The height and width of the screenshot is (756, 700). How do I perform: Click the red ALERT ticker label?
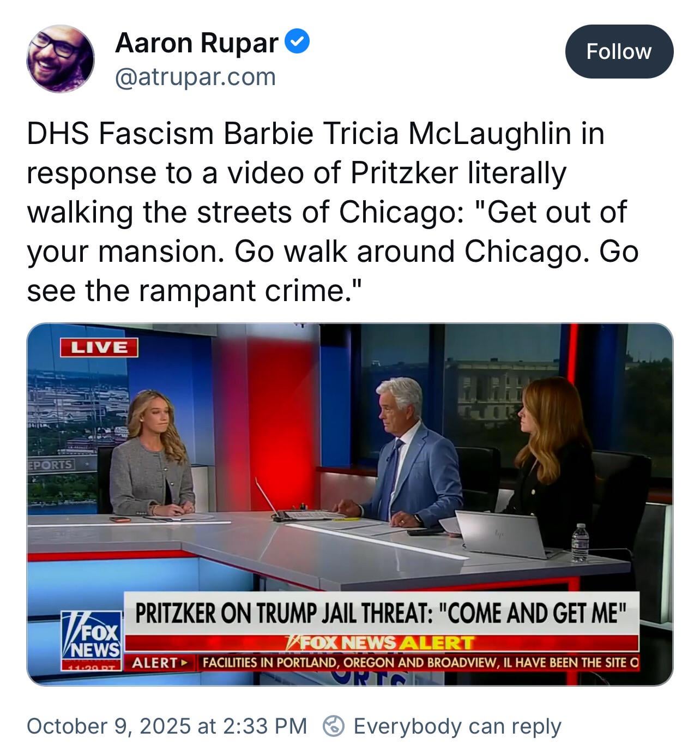(159, 663)
